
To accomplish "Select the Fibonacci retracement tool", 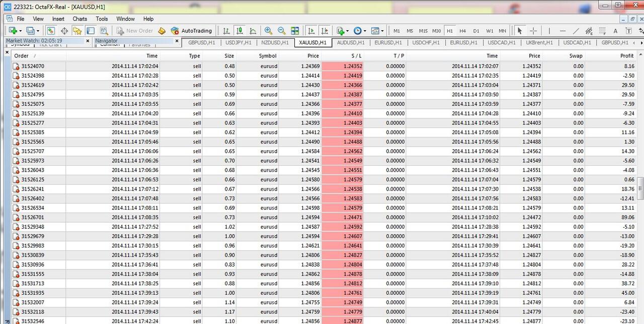I will 602,31.
